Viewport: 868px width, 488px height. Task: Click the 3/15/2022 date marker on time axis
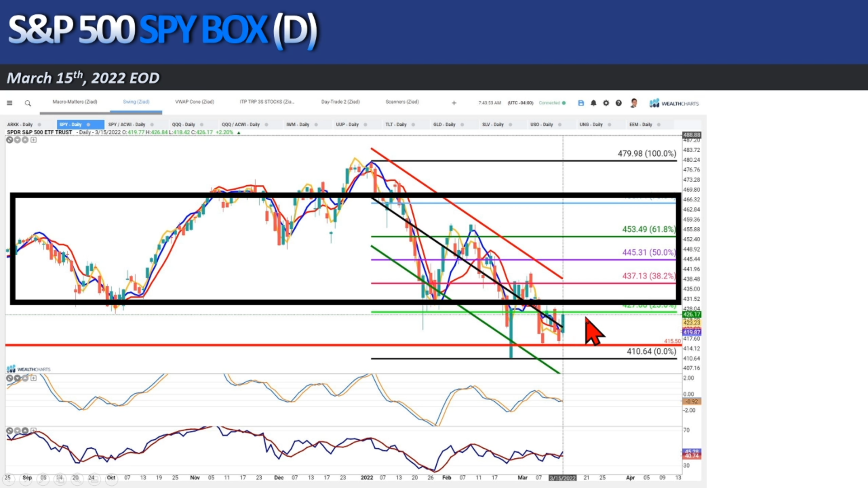coord(562,478)
